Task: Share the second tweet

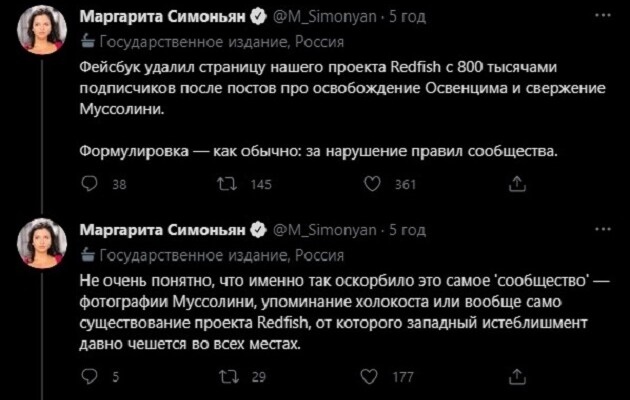Action: point(516,377)
